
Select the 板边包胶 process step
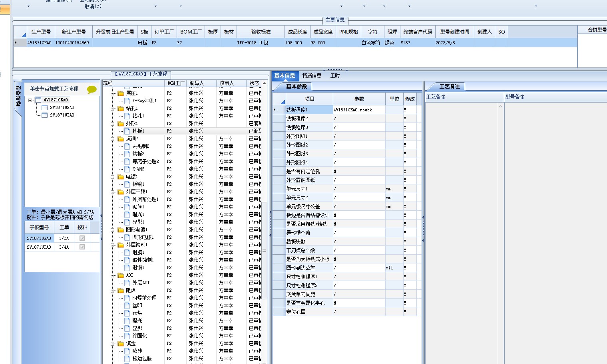coord(142,358)
